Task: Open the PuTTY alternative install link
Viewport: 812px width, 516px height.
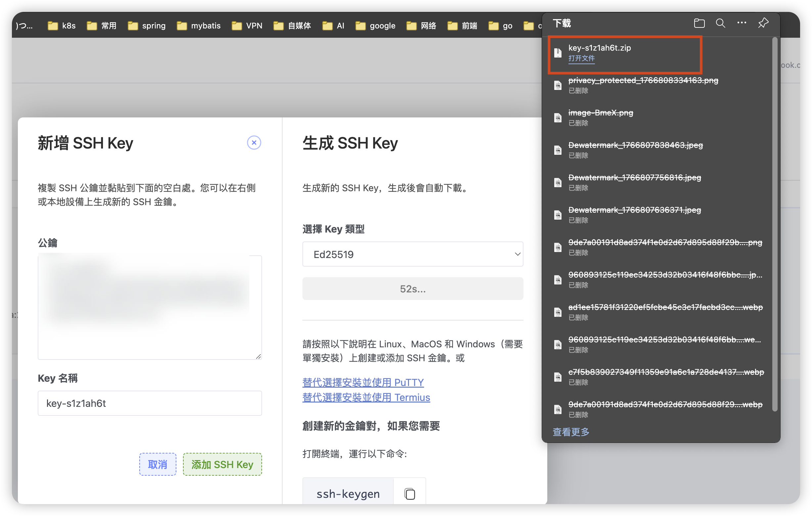Action: coord(363,382)
